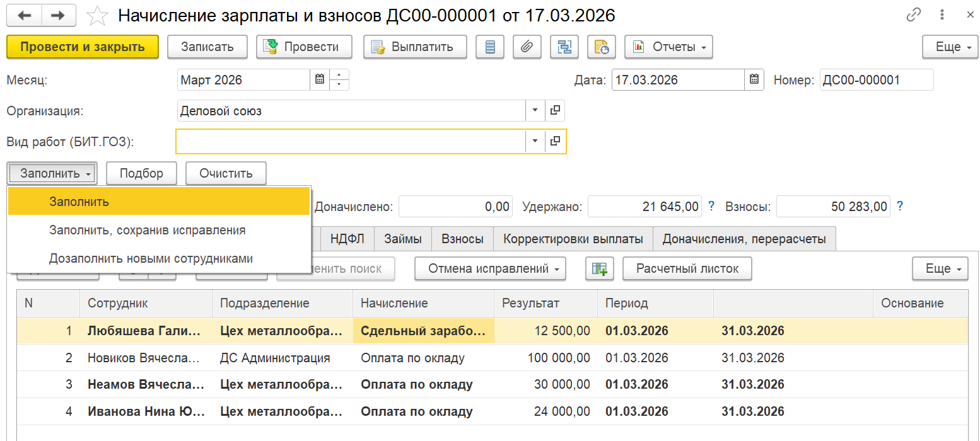The height and width of the screenshot is (441, 980).
Task: Click help question mark near Взносы
Action: (x=900, y=206)
